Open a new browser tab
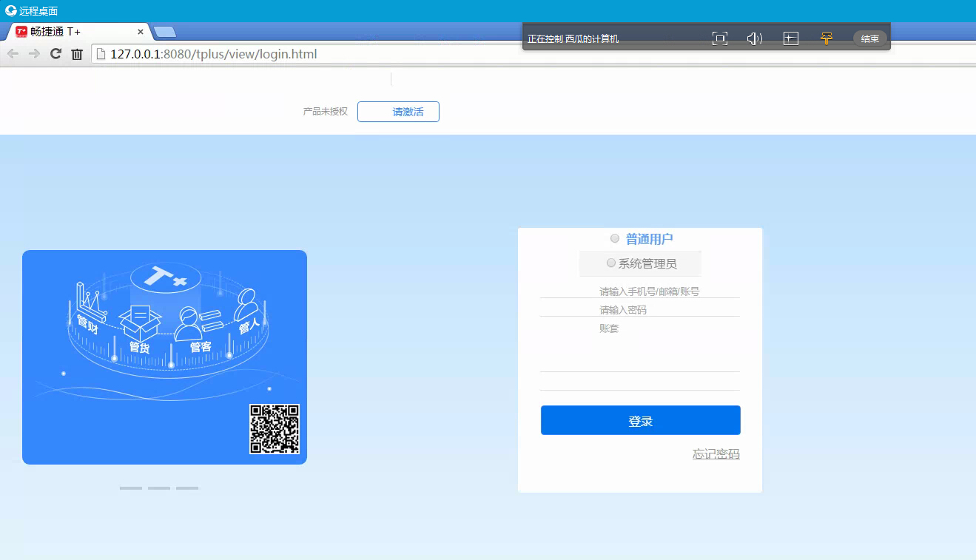 (165, 32)
